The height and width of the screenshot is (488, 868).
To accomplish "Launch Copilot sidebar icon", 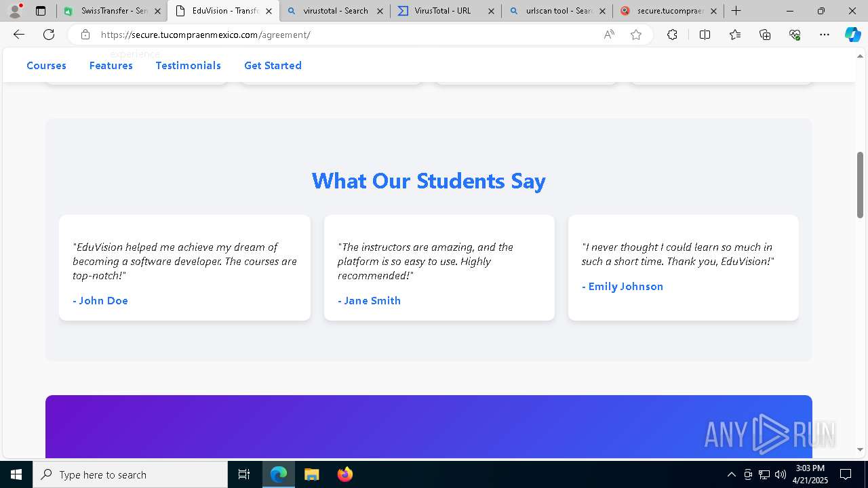I will pos(852,35).
